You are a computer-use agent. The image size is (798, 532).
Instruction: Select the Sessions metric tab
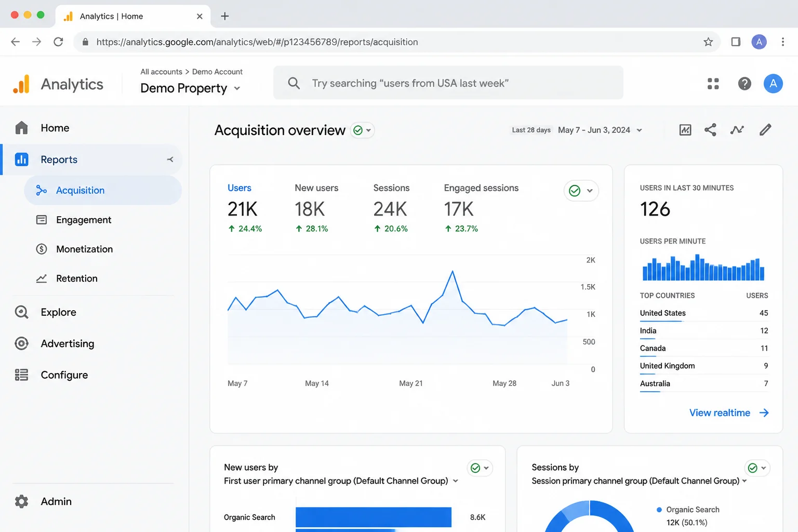click(x=391, y=208)
